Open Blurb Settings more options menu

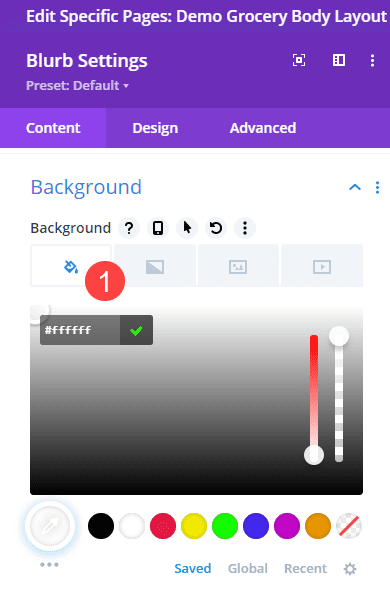tap(372, 61)
